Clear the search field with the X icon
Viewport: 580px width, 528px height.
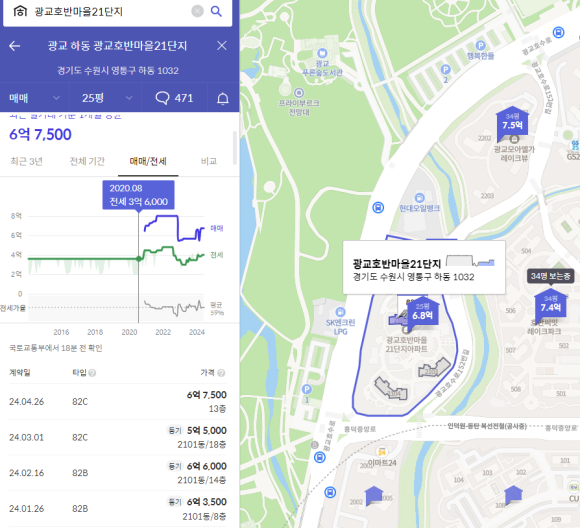coord(198,11)
